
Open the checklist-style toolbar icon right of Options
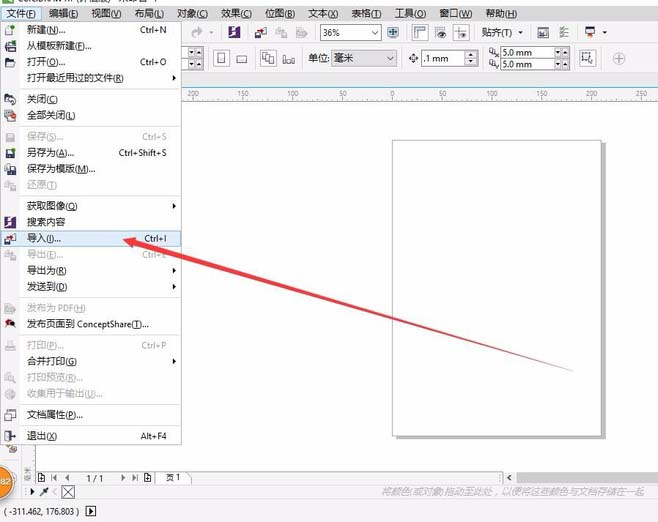point(564,32)
